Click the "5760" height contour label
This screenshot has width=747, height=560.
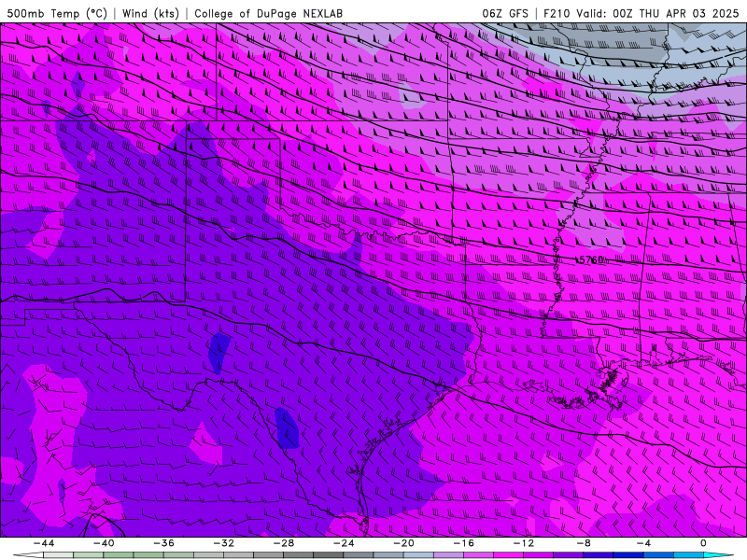coord(592,260)
